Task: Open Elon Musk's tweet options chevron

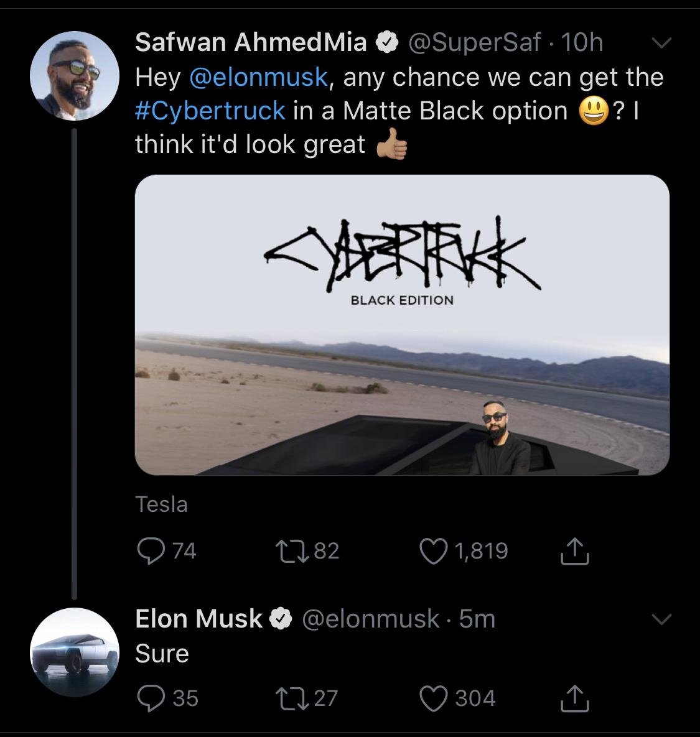Action: (x=661, y=619)
